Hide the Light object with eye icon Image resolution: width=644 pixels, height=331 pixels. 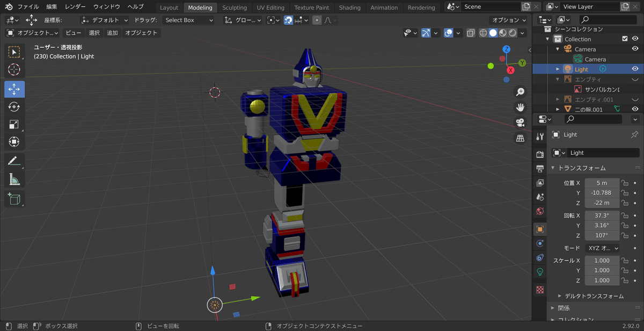coord(635,69)
